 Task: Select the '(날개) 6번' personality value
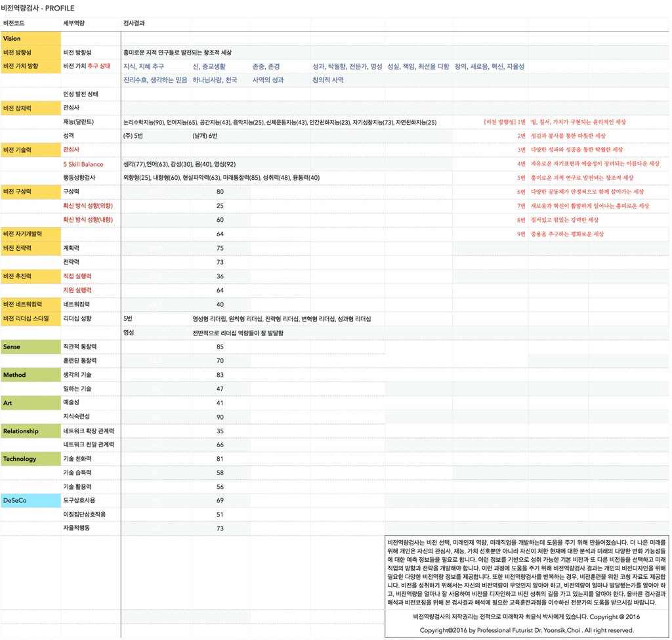click(205, 136)
